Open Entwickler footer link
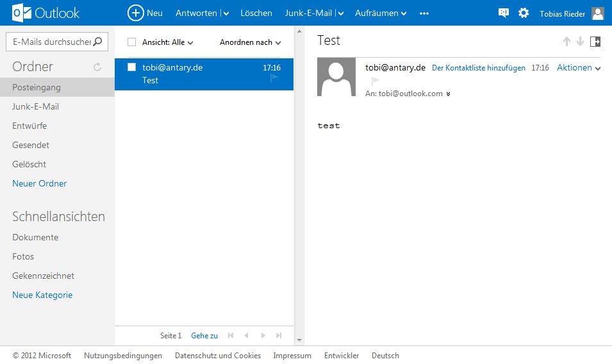The height and width of the screenshot is (364, 612). [x=342, y=356]
